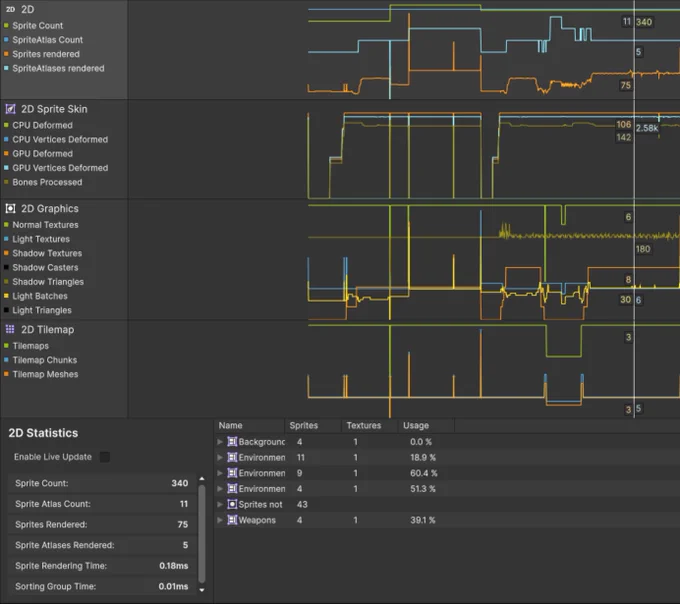Sort by the Usage column header
The width and height of the screenshot is (680, 604).
click(426, 426)
